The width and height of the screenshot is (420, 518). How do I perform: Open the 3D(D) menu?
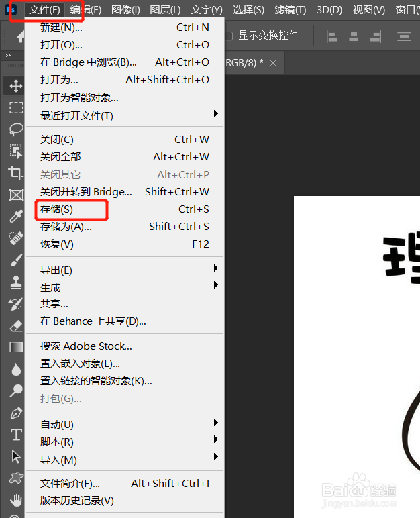tap(329, 10)
